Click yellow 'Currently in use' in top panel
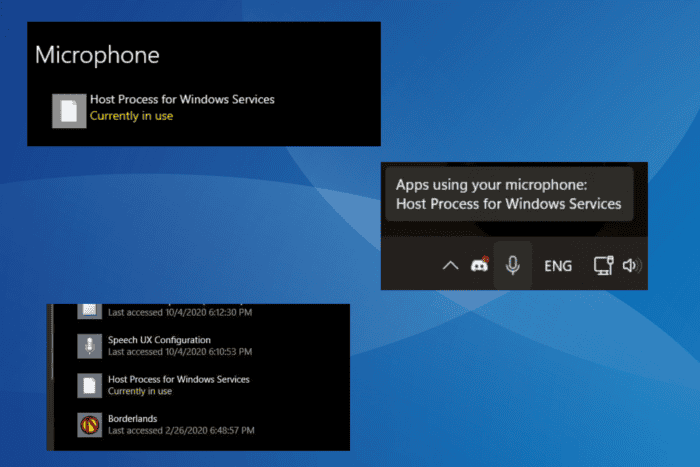700x467 pixels. [131, 116]
